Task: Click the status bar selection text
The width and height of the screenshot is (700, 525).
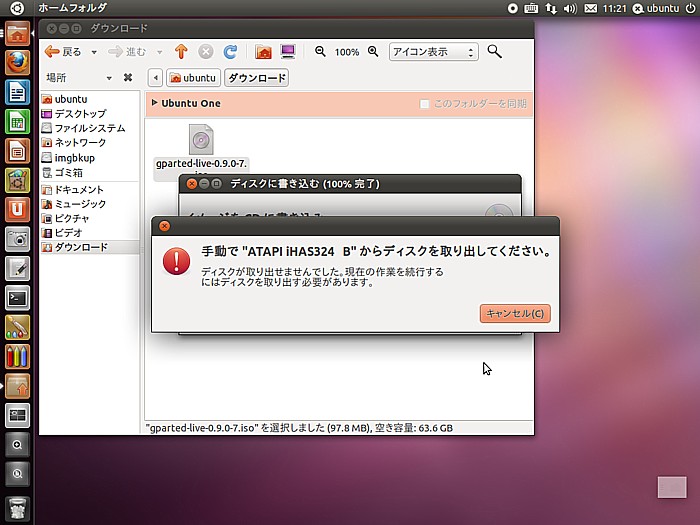Action: point(299,428)
